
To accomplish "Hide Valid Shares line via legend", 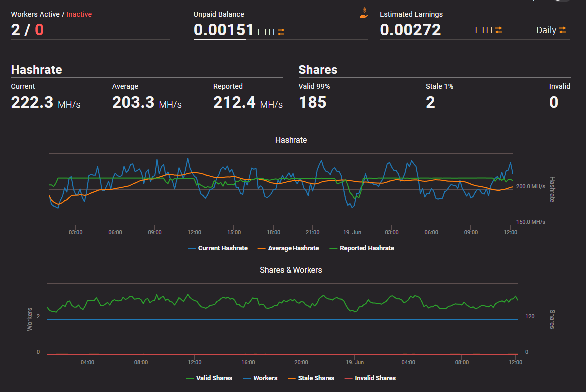I will point(209,378).
